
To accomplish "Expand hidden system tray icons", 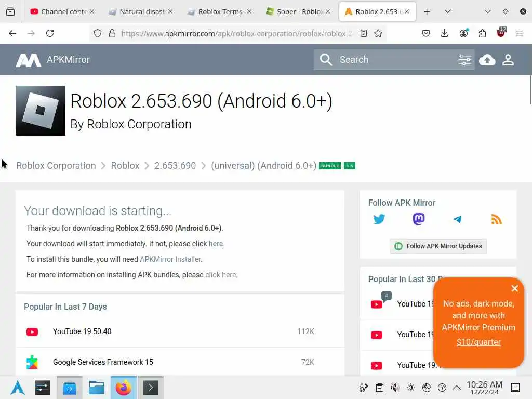I will (x=457, y=388).
